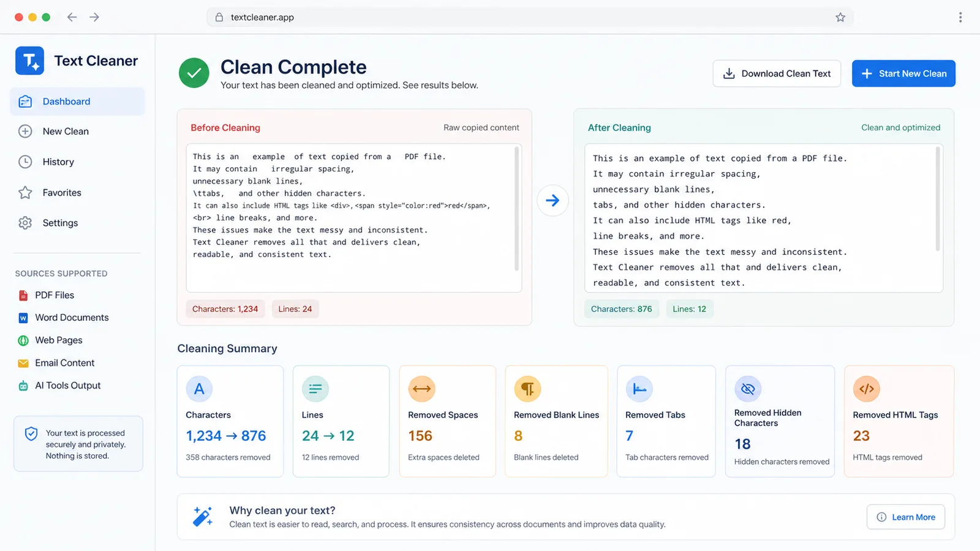Click the Before Cleaning scrollbar
980x551 pixels.
pyautogui.click(x=517, y=208)
